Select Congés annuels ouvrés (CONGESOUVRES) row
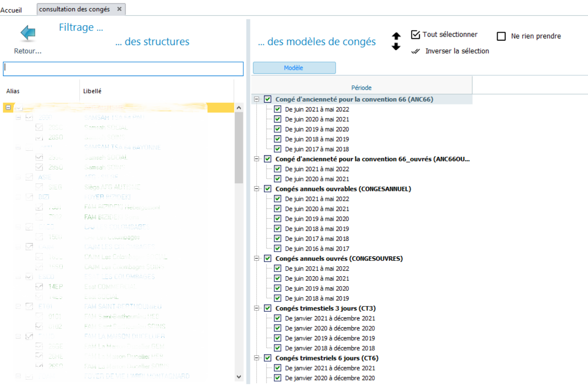This screenshot has width=588, height=386. click(x=339, y=259)
